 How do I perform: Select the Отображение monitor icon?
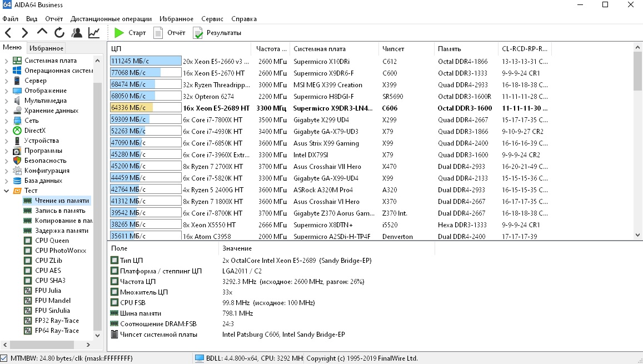click(17, 91)
